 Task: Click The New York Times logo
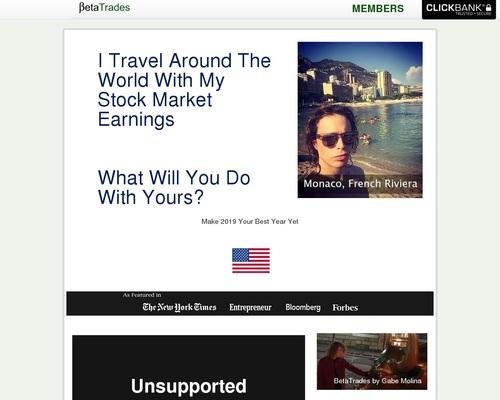click(179, 307)
